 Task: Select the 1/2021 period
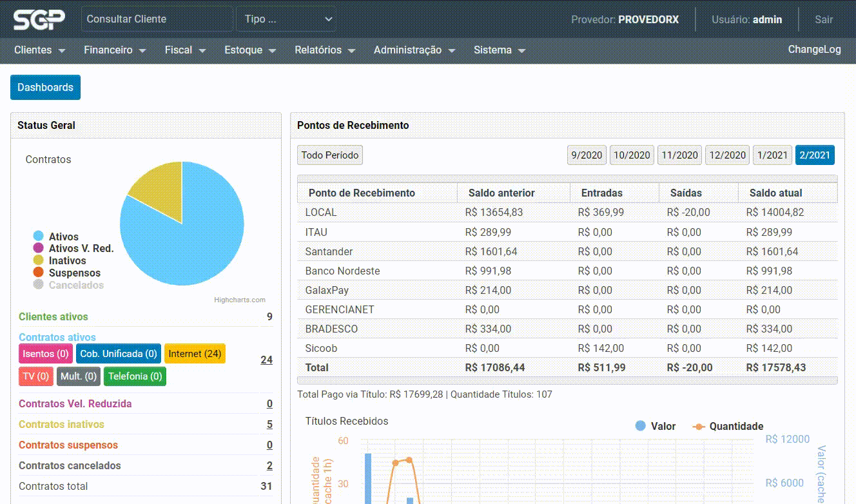pyautogui.click(x=772, y=155)
